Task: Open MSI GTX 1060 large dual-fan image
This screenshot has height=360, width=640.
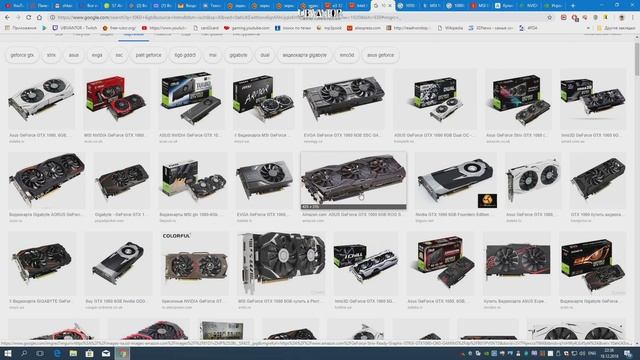Action: pyautogui.click(x=282, y=264)
